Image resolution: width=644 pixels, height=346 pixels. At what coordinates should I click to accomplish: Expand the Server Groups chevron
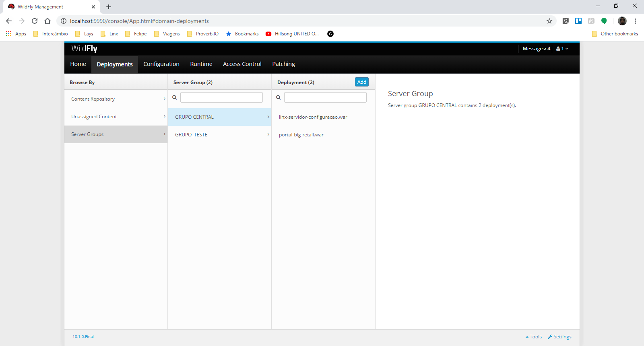pos(164,134)
